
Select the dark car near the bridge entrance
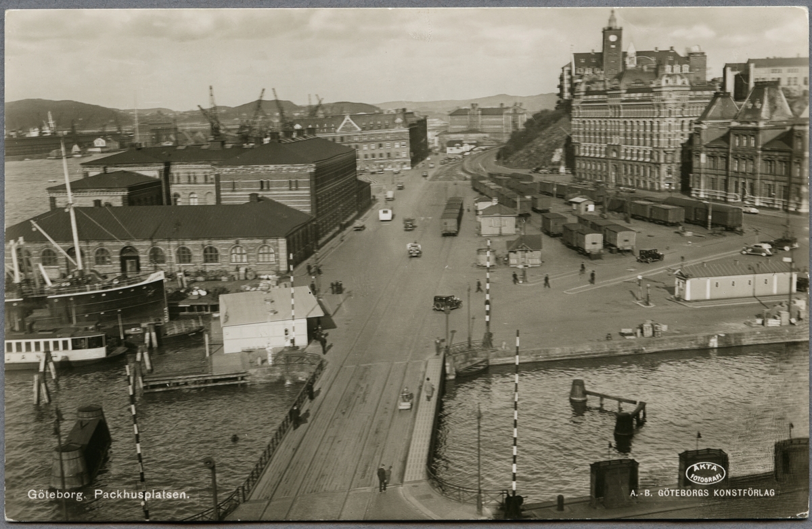[x=446, y=302]
